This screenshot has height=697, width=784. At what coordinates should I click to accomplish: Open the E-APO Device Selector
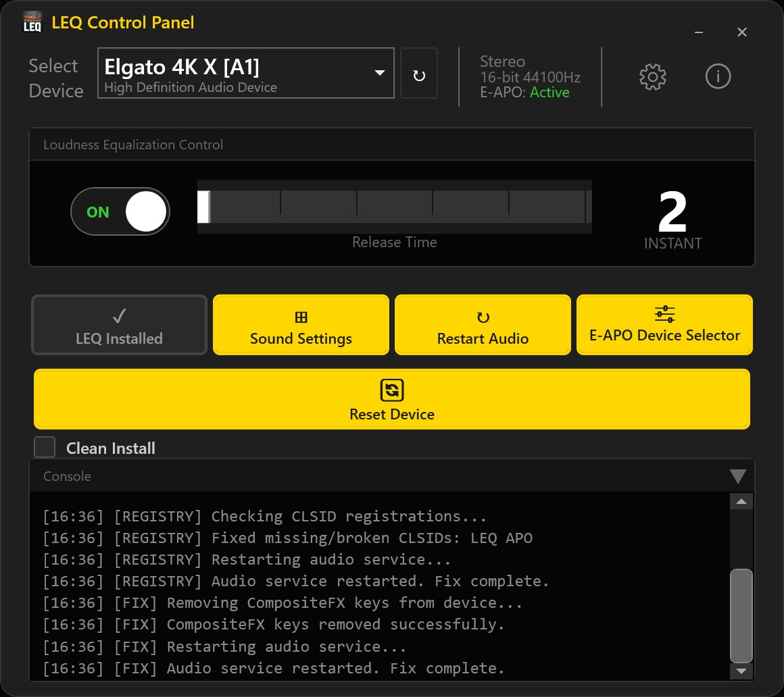pos(664,325)
